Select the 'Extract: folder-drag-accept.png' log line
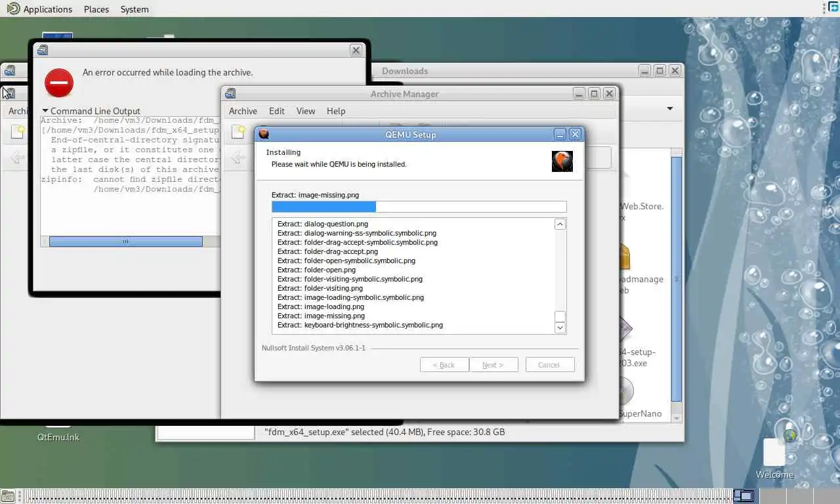Screen dimensions: 840x504 tap(327, 251)
